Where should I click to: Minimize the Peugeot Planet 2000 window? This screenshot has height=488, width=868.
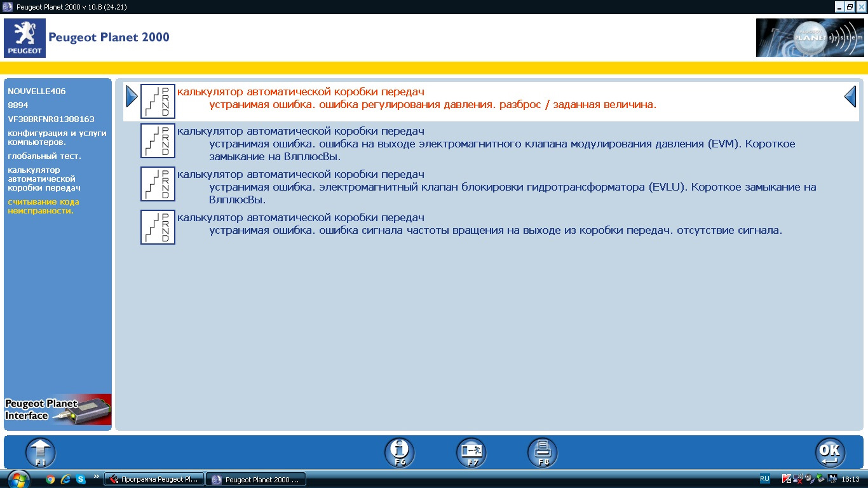(838, 6)
